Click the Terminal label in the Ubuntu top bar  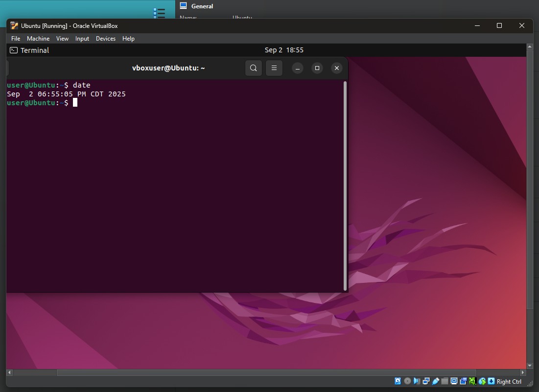pyautogui.click(x=34, y=50)
